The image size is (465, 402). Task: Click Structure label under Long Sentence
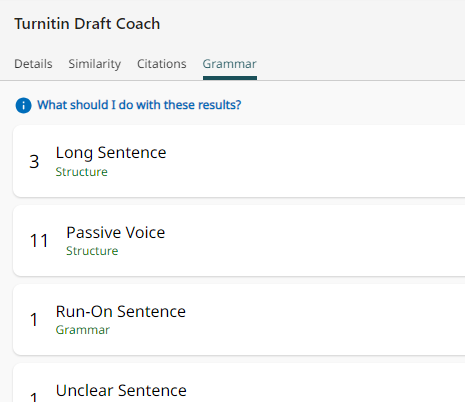click(82, 172)
